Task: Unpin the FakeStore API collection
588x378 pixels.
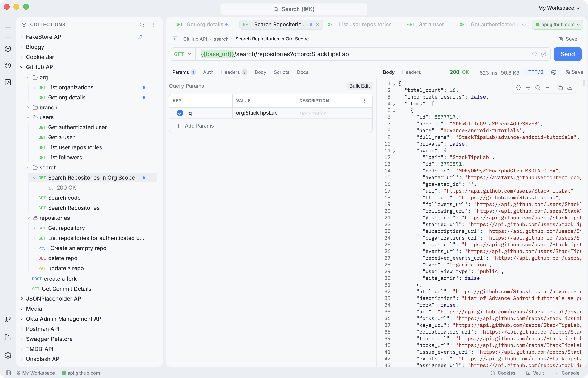Action: click(x=140, y=37)
